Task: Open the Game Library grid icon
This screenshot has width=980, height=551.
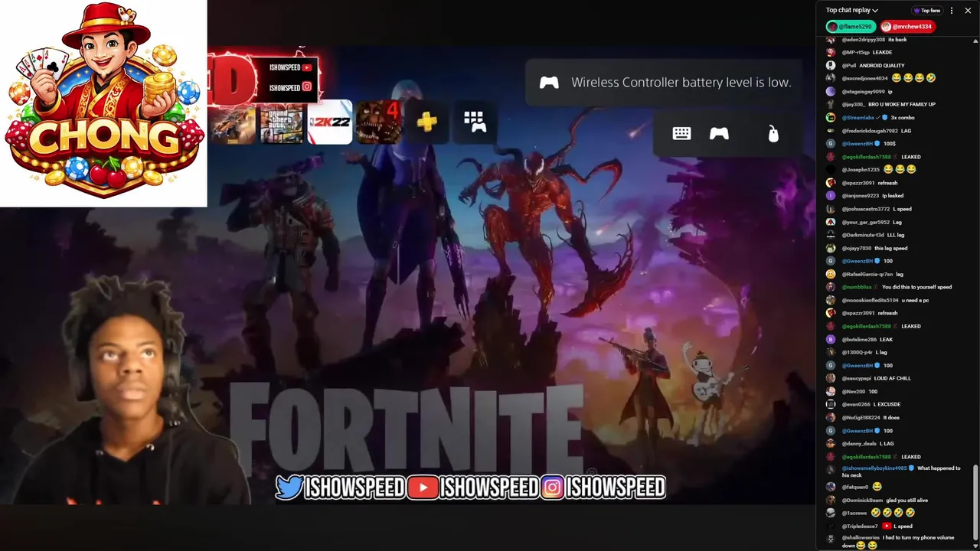Action: click(475, 122)
